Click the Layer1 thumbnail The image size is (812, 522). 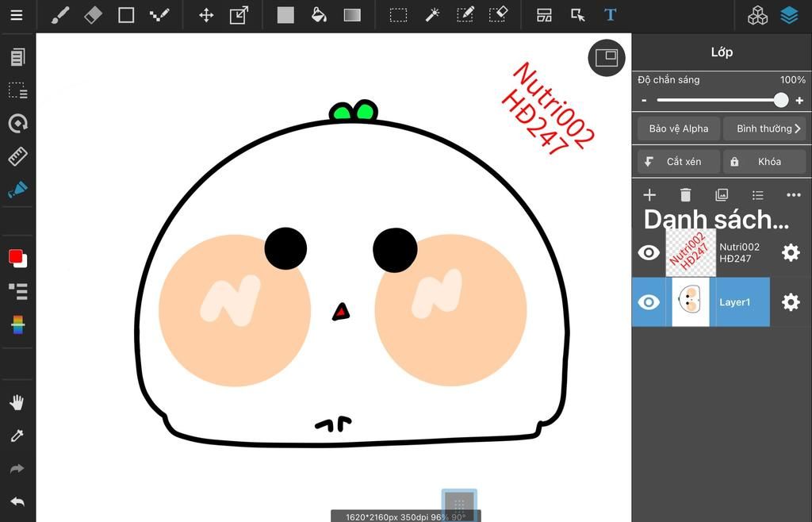click(x=691, y=302)
